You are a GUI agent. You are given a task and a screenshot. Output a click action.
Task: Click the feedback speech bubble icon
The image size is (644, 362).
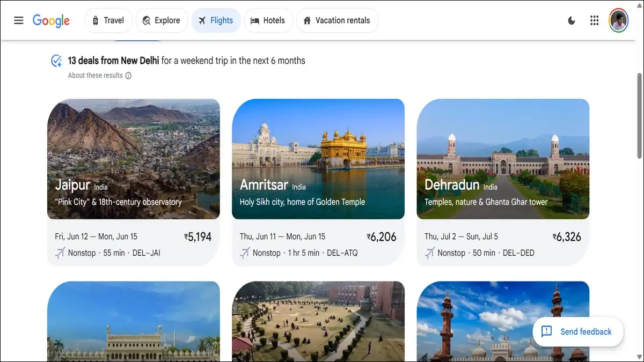[x=547, y=331]
